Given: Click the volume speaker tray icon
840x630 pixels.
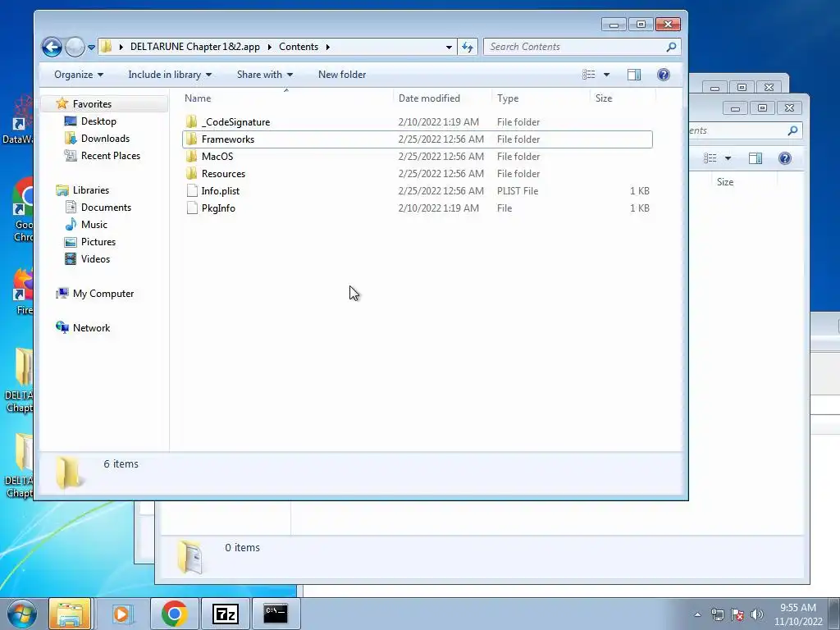Looking at the screenshot, I should tap(757, 614).
